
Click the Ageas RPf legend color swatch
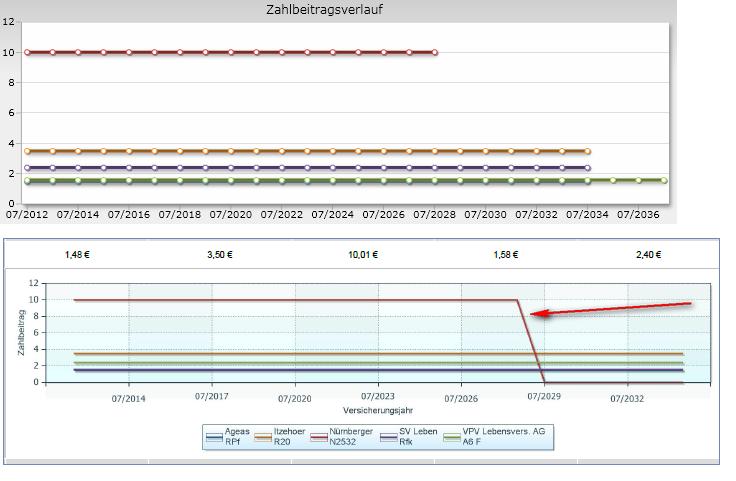point(214,437)
